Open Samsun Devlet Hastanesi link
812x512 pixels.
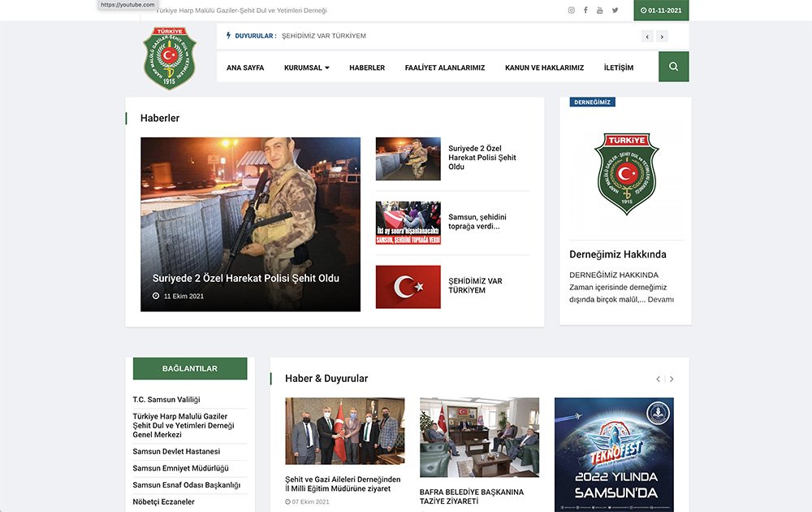point(176,451)
